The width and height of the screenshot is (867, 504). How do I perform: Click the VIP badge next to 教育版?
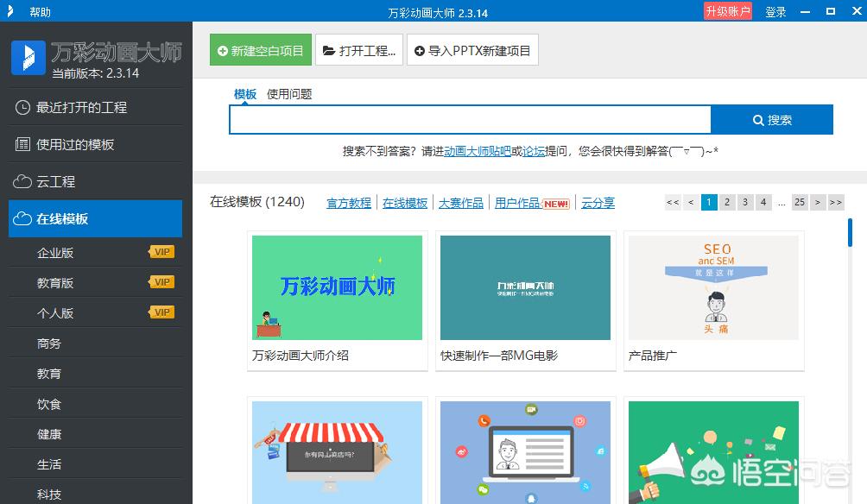coord(161,282)
